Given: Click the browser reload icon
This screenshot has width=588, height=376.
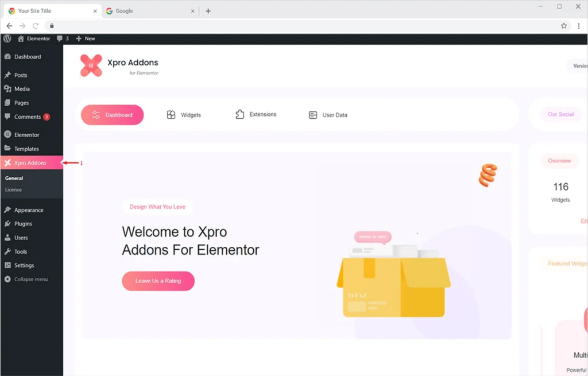Looking at the screenshot, I should (36, 26).
